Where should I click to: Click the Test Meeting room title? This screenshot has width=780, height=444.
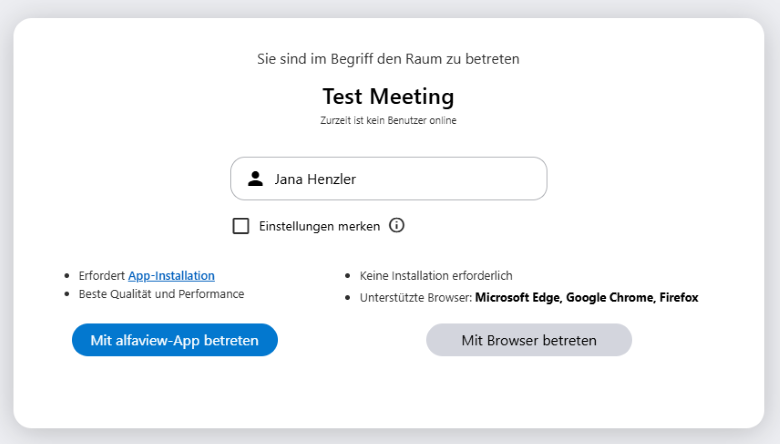tap(388, 97)
